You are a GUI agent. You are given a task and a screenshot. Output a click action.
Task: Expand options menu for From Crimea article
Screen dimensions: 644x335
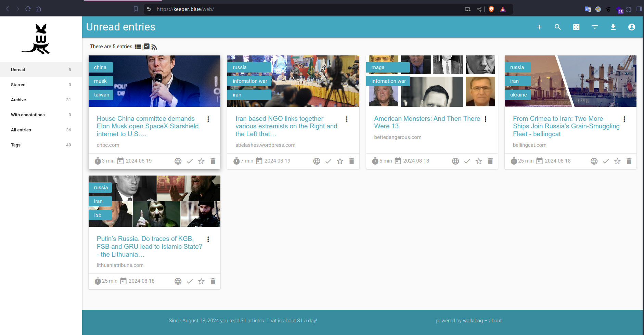[624, 119]
